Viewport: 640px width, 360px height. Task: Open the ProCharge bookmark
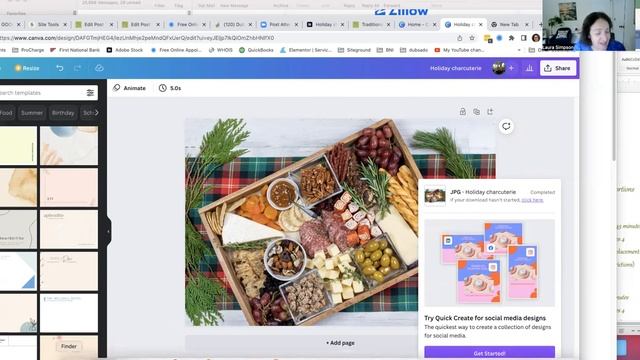28,50
